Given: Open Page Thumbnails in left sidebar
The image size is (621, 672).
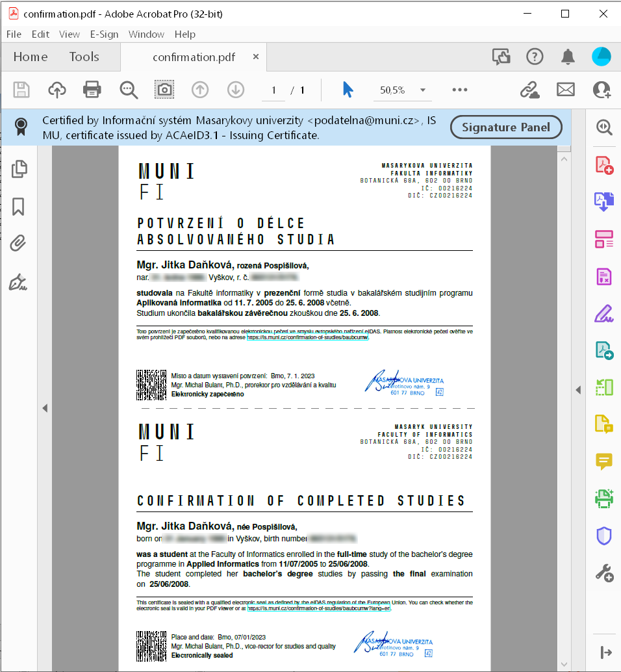Looking at the screenshot, I should pos(19,168).
